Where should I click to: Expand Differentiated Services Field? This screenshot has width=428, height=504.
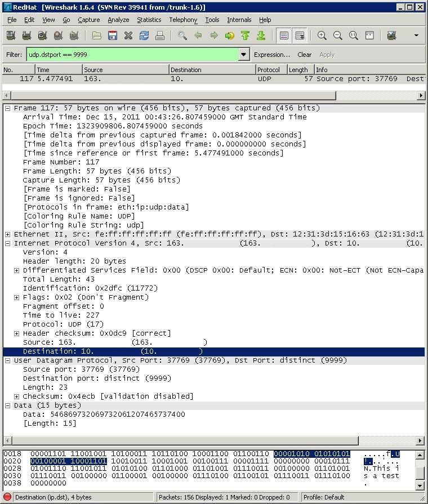tap(16, 270)
